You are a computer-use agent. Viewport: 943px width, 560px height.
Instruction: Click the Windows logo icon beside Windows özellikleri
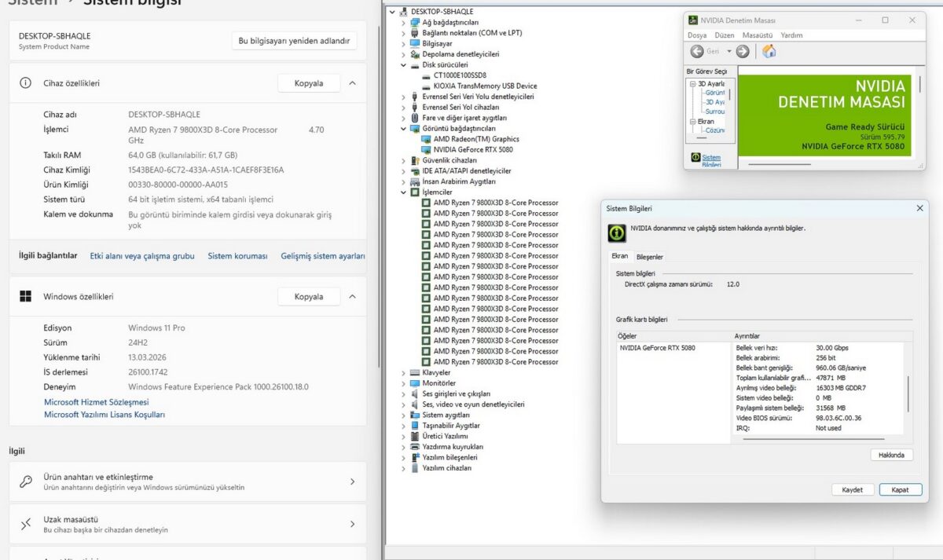pos(26,296)
